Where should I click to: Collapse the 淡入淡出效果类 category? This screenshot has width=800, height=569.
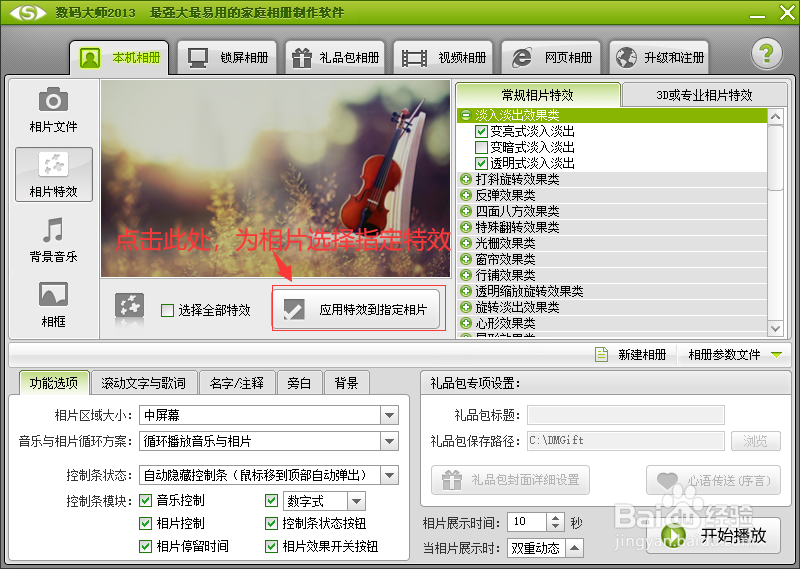coord(465,115)
